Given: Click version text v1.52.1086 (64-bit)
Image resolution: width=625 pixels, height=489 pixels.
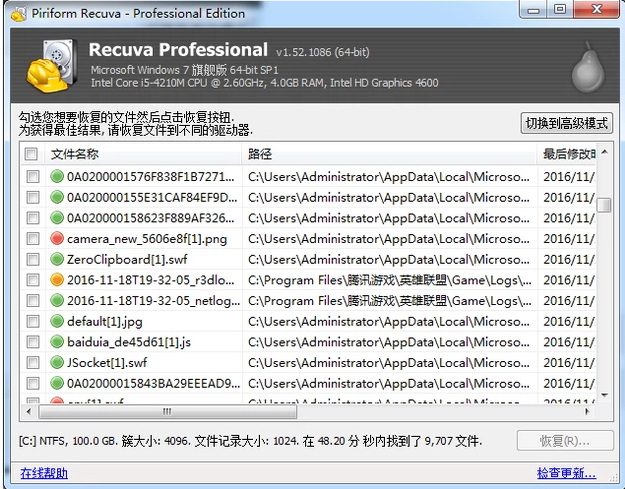Looking at the screenshot, I should click(x=322, y=52).
